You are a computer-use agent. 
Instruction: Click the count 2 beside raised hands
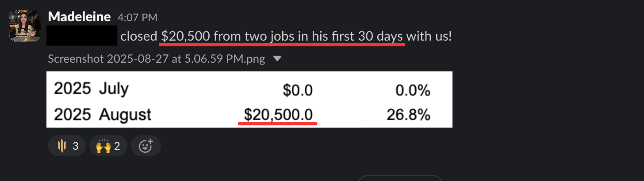point(117,146)
